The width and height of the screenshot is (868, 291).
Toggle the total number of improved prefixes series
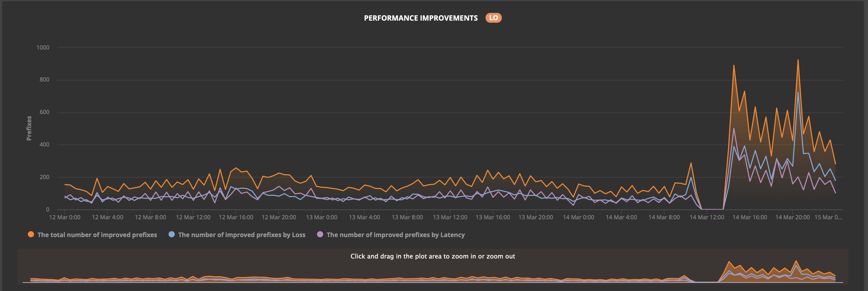tap(97, 235)
